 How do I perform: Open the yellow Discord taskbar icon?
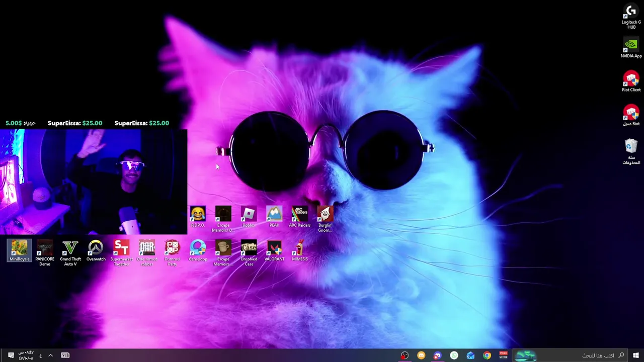(x=421, y=355)
